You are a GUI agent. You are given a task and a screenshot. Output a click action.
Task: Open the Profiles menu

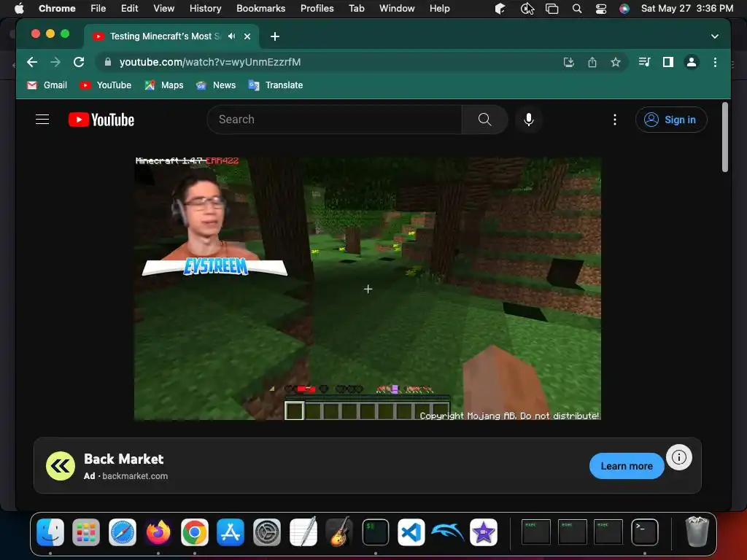click(x=317, y=8)
